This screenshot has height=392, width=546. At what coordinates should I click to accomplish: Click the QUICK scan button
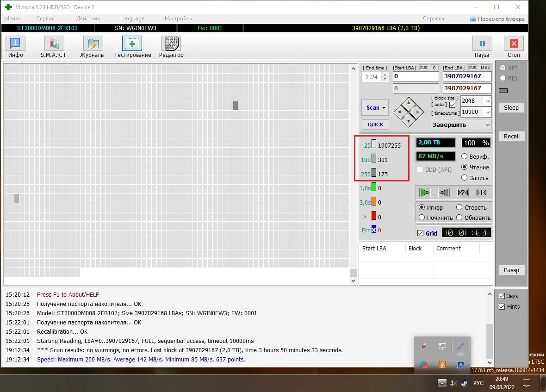(375, 124)
